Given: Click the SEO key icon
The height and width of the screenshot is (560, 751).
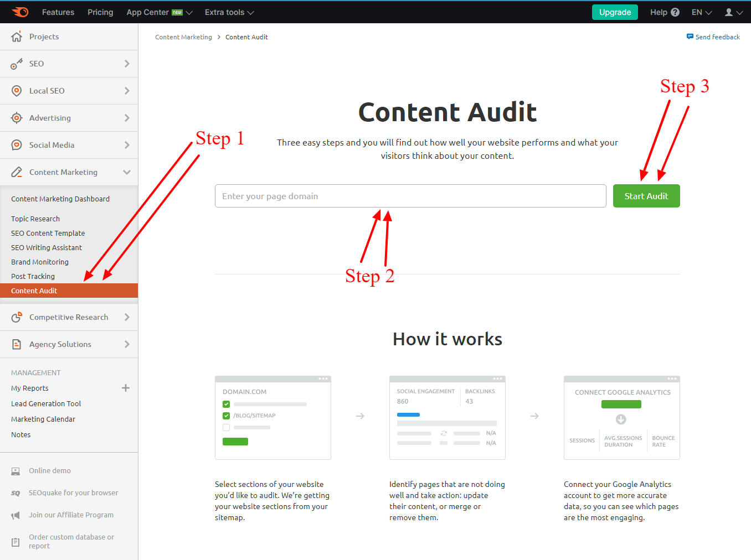Looking at the screenshot, I should [17, 64].
